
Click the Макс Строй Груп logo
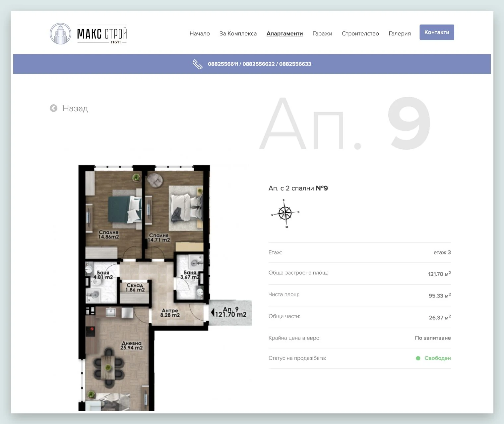(88, 34)
